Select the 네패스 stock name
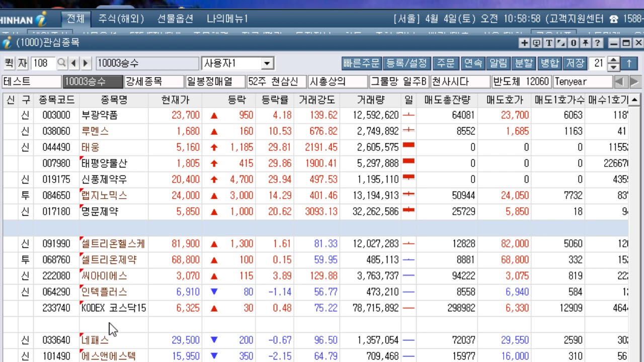The image size is (644, 362). click(x=95, y=340)
